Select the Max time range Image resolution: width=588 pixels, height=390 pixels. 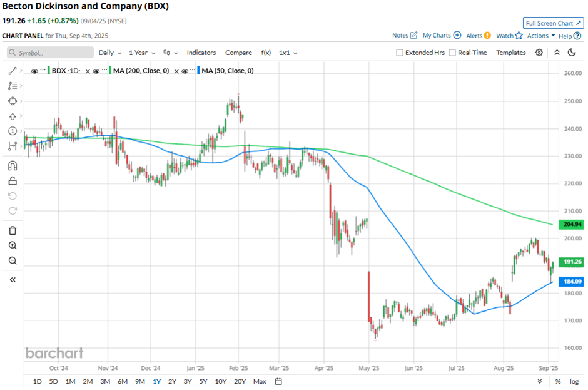pyautogui.click(x=260, y=381)
